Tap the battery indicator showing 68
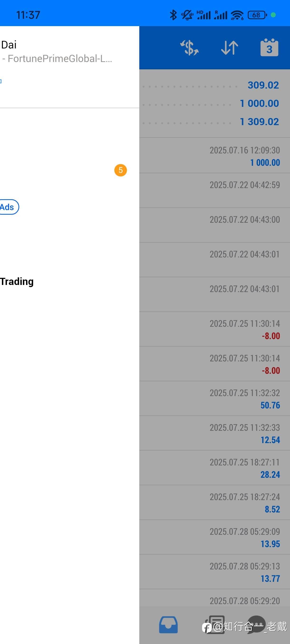Viewport: 290px width, 644px height. pyautogui.click(x=257, y=15)
